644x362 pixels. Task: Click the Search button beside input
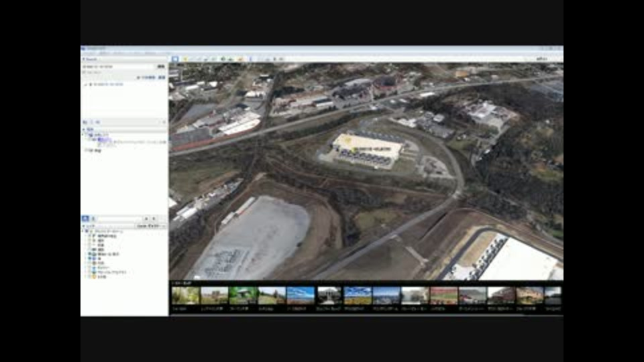point(161,66)
